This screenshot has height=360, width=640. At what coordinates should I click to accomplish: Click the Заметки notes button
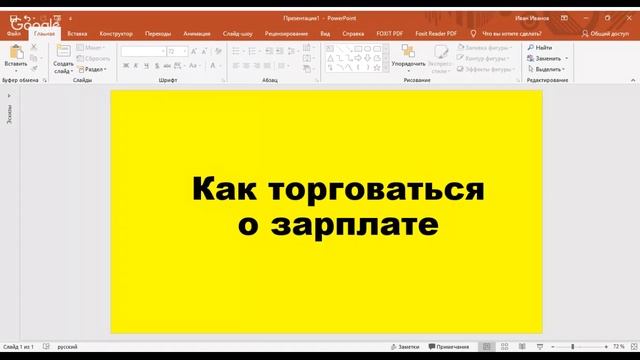click(x=405, y=347)
